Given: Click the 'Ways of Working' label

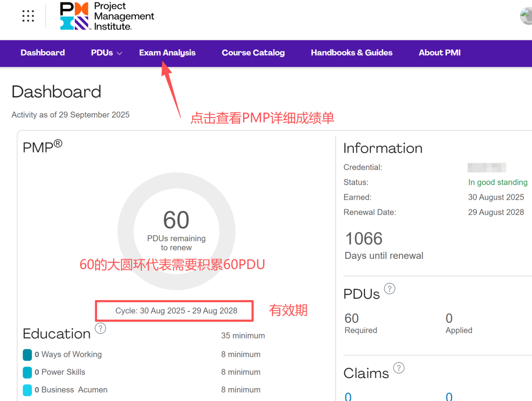Looking at the screenshot, I should pyautogui.click(x=71, y=354).
